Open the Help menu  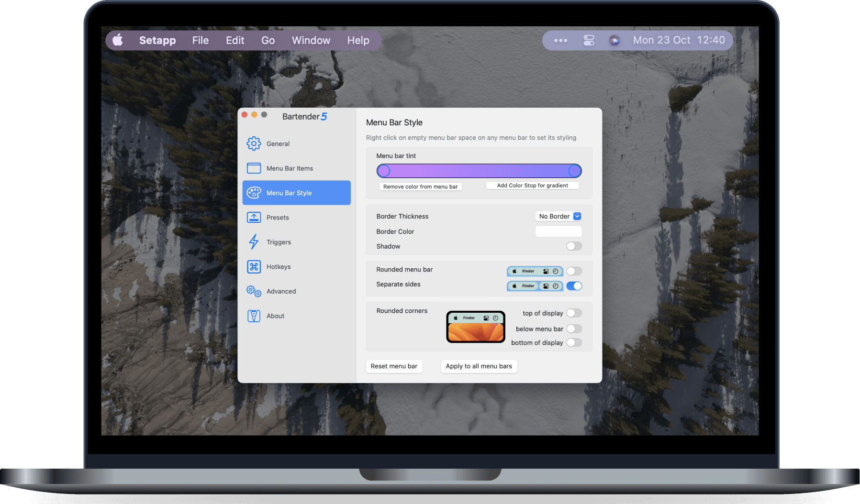pos(358,41)
